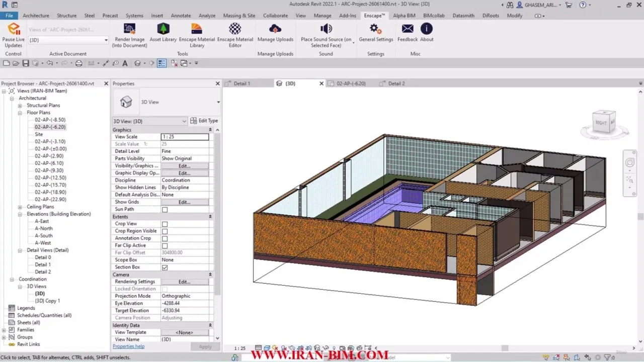This screenshot has width=644, height=362.
Task: Switch to the Annotate ribbon tab
Action: coord(180,16)
